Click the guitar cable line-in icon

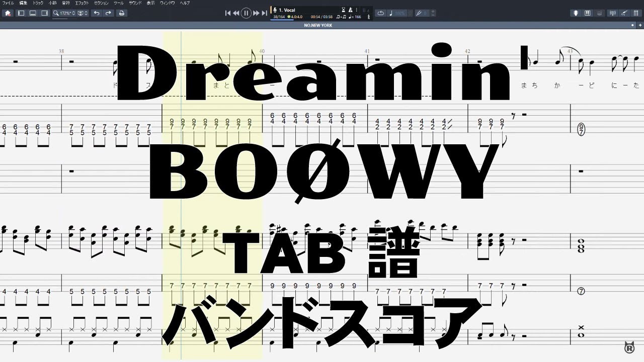point(624,13)
